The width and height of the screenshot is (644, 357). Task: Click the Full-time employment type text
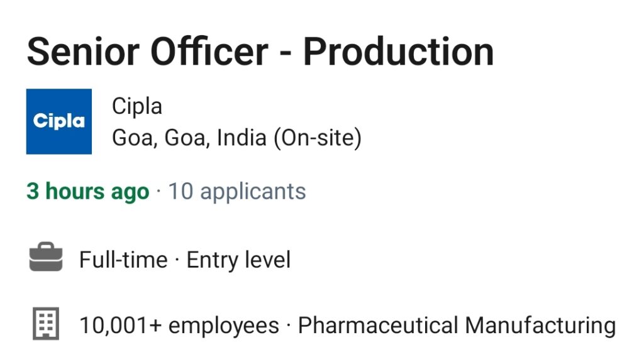(124, 260)
